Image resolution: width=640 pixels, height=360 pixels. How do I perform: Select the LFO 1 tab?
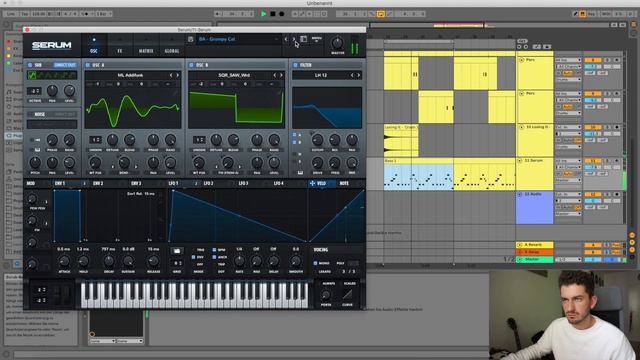point(173,184)
